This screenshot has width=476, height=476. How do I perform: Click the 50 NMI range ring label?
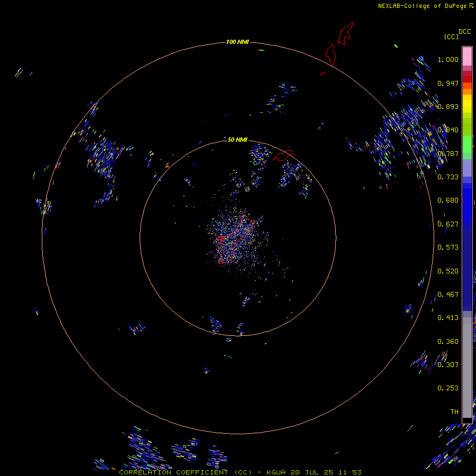tap(237, 140)
